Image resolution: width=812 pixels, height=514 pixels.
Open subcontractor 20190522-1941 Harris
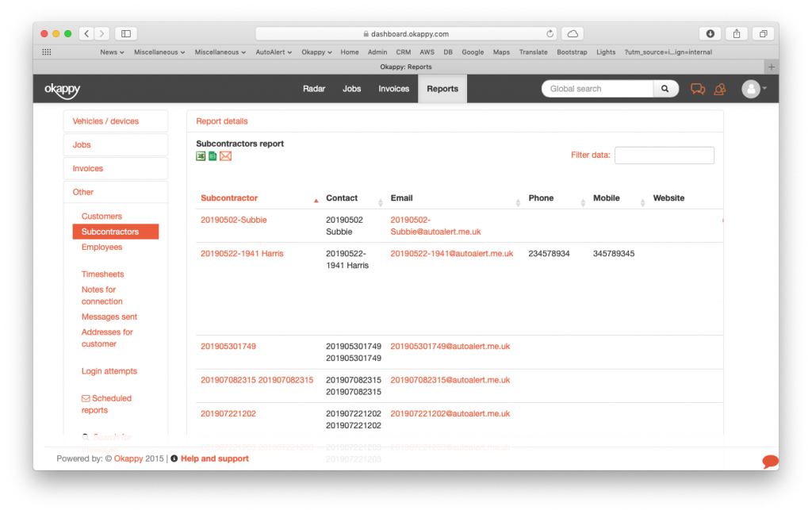[242, 253]
